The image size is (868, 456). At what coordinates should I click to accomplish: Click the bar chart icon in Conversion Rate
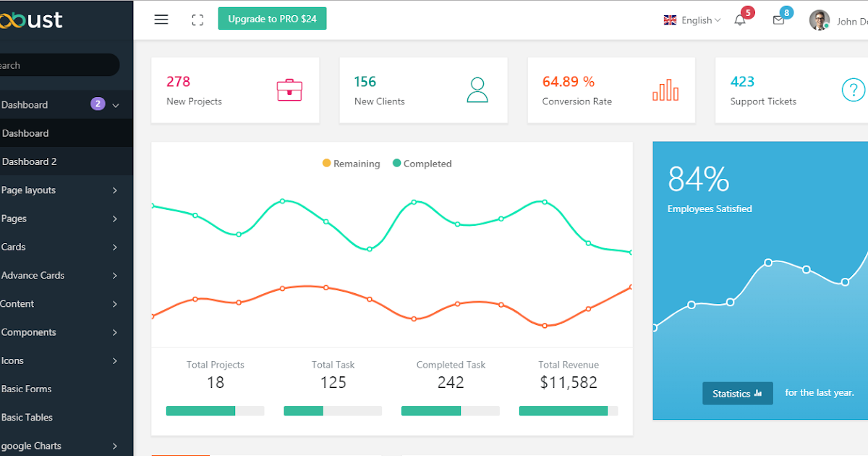[665, 90]
